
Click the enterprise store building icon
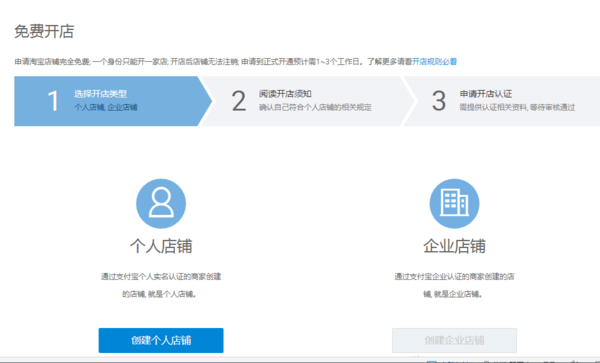(454, 203)
